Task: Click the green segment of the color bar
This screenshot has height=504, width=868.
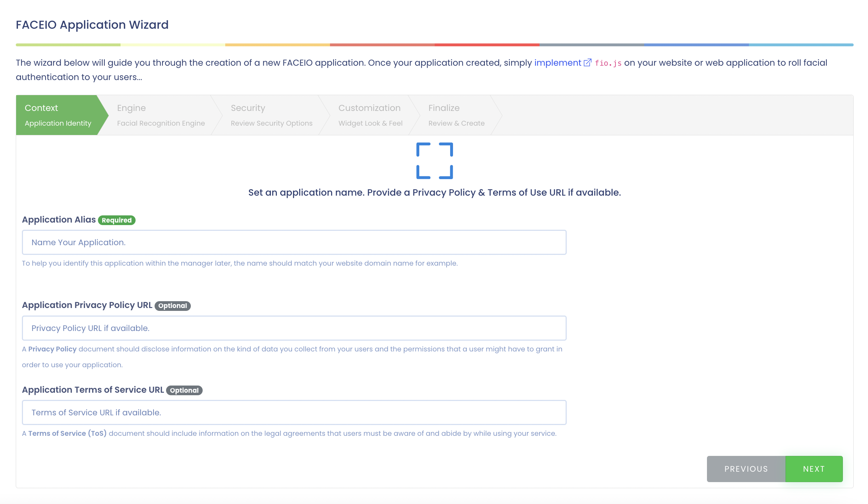Action: 68,45
